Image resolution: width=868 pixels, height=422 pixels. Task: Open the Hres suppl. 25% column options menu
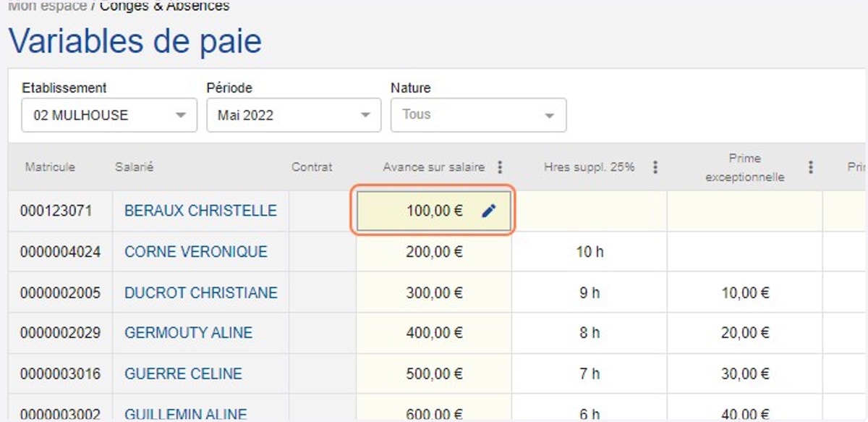[655, 167]
